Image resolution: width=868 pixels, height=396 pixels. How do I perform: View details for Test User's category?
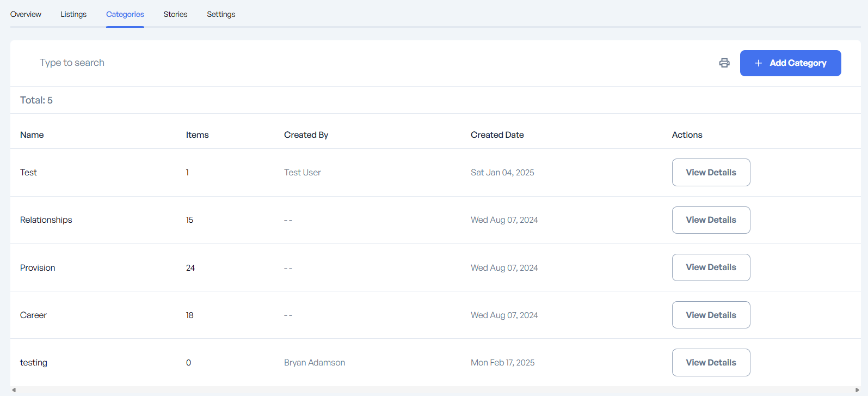pyautogui.click(x=711, y=172)
